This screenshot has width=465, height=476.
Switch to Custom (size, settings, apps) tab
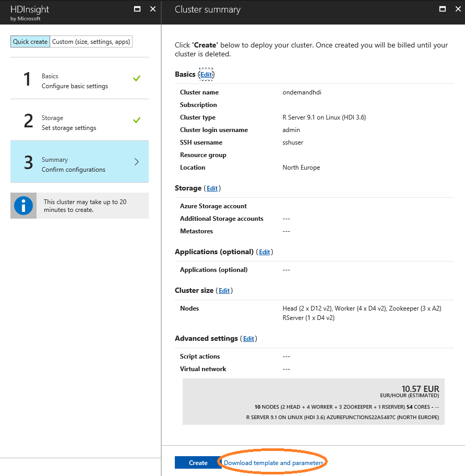[91, 42]
